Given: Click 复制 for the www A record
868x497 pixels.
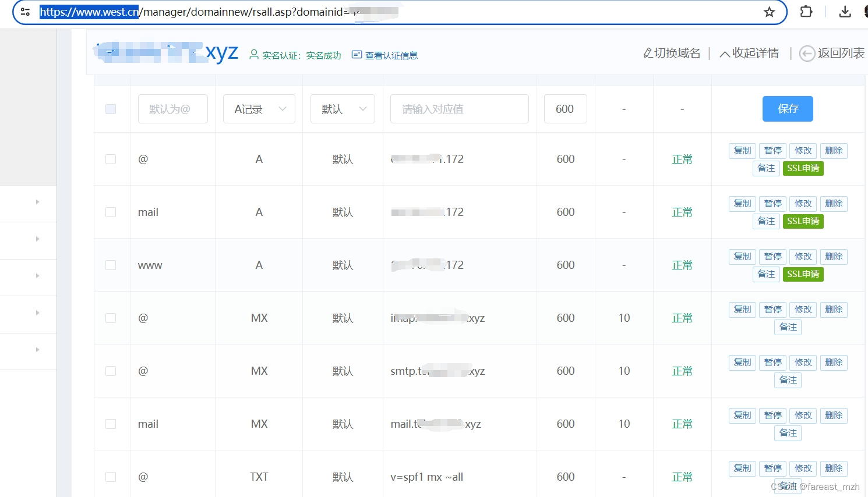Looking at the screenshot, I should coord(743,257).
